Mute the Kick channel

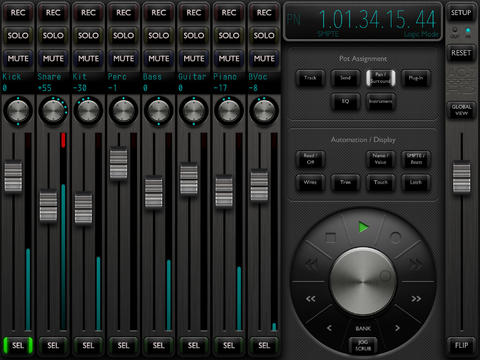pyautogui.click(x=18, y=59)
